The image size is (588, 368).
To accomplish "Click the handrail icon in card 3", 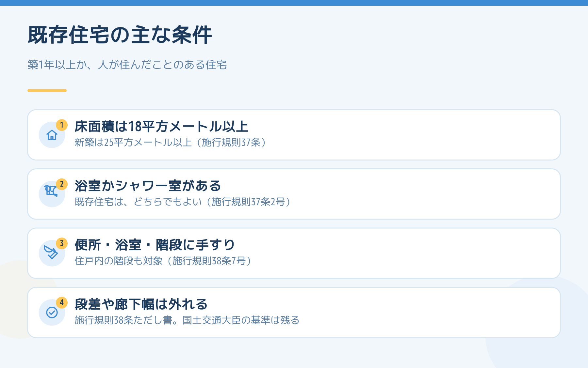I will coord(51,252).
